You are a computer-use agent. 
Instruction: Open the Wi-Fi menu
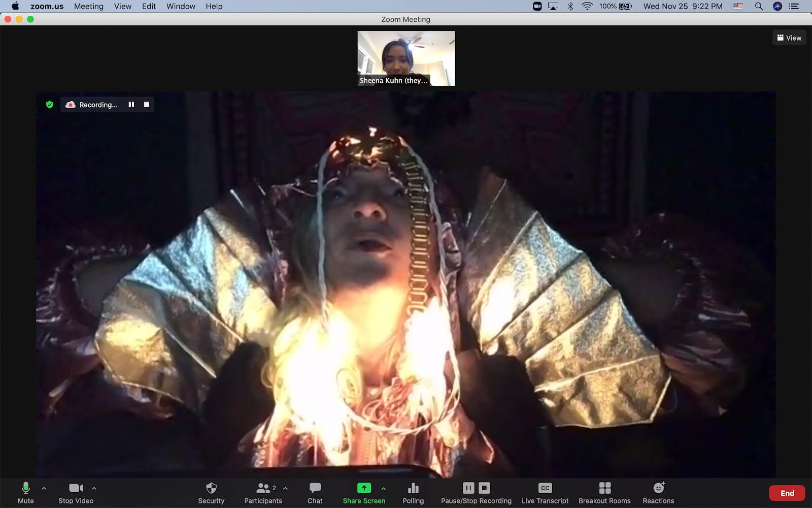(x=587, y=6)
